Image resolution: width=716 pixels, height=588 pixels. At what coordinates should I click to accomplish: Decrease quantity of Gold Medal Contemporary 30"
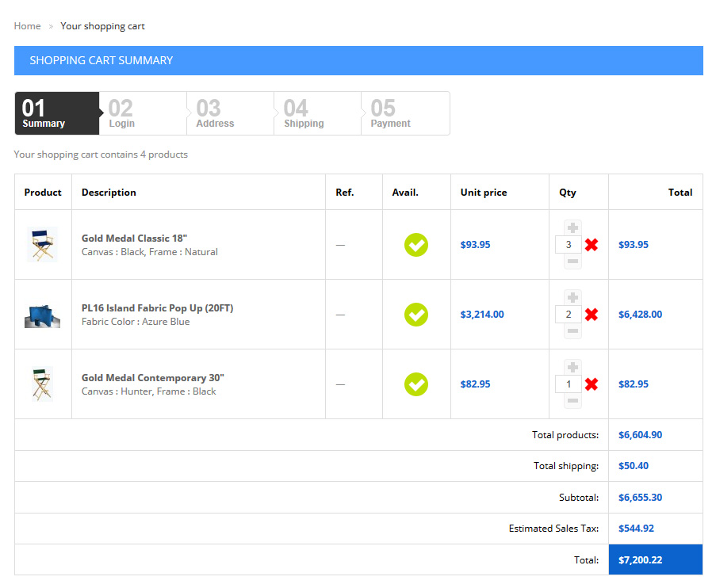coord(572,401)
